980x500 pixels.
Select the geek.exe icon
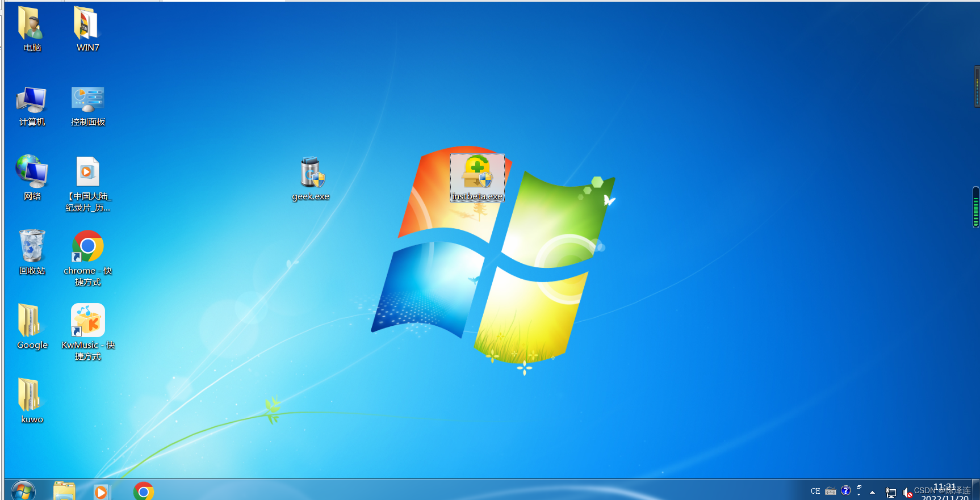click(312, 173)
